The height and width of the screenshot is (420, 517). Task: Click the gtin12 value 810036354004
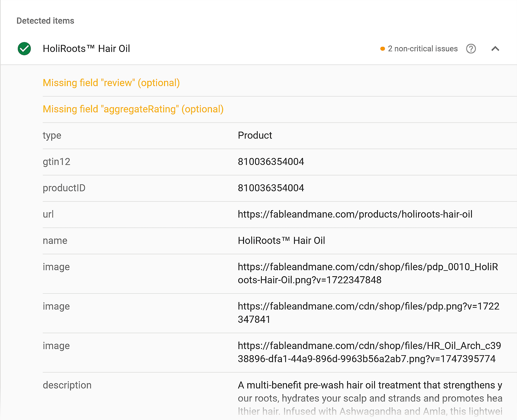271,162
